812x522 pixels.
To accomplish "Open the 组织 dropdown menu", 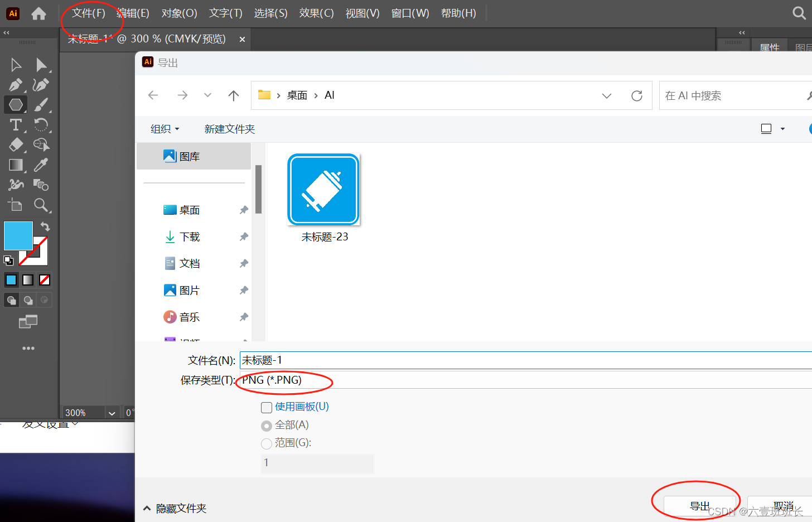I will 165,129.
